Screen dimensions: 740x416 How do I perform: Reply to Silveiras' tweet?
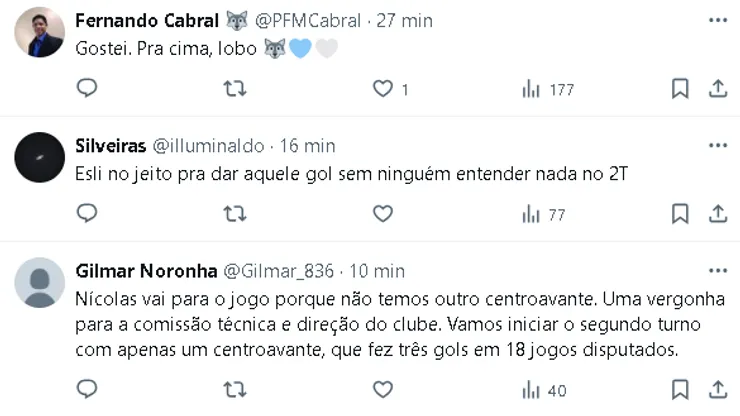click(87, 213)
